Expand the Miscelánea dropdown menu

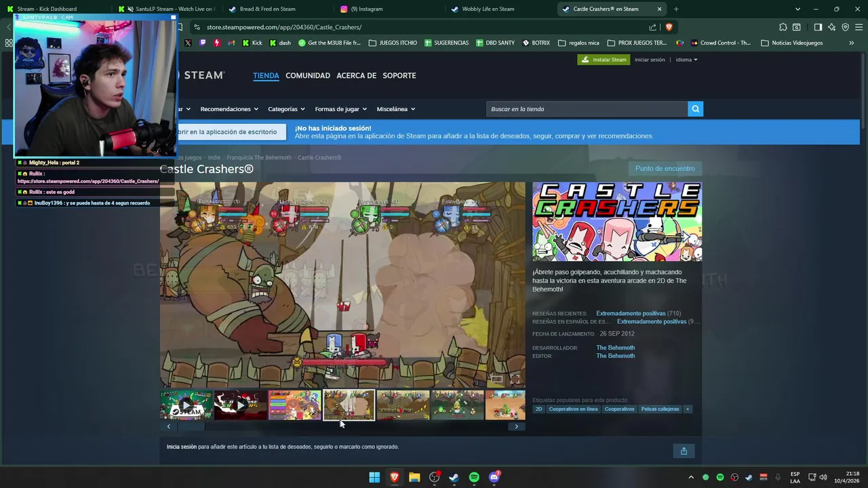pyautogui.click(x=396, y=109)
